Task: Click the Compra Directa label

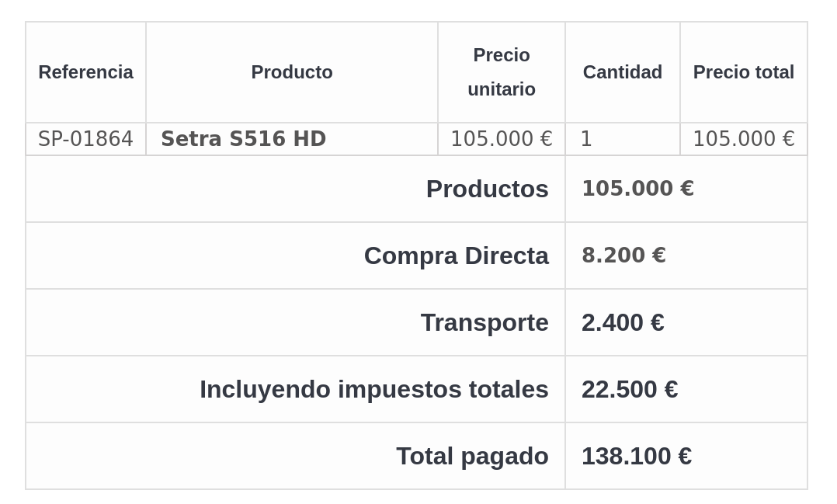Action: pyautogui.click(x=456, y=255)
